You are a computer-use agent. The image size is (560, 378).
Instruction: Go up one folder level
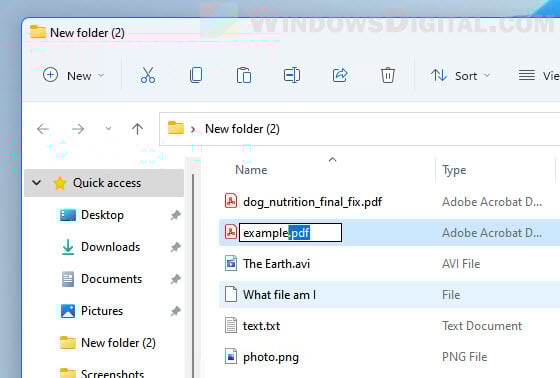(x=137, y=129)
